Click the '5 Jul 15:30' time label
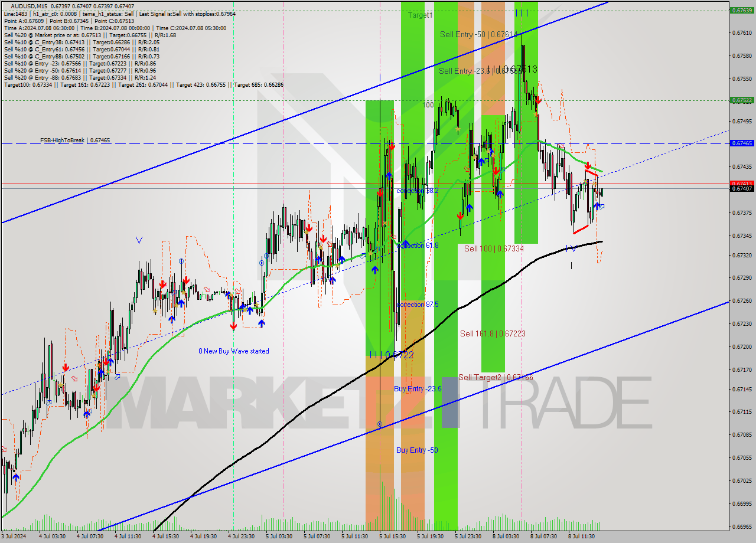 click(x=392, y=537)
